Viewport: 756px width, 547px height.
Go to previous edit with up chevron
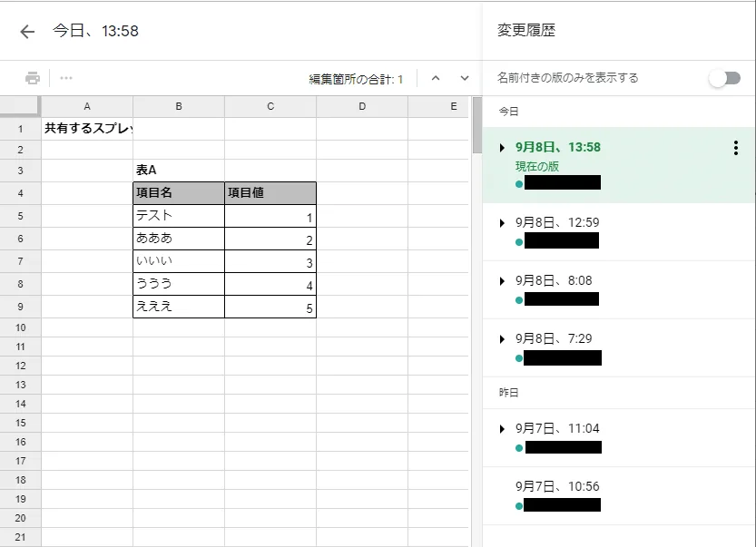point(436,78)
